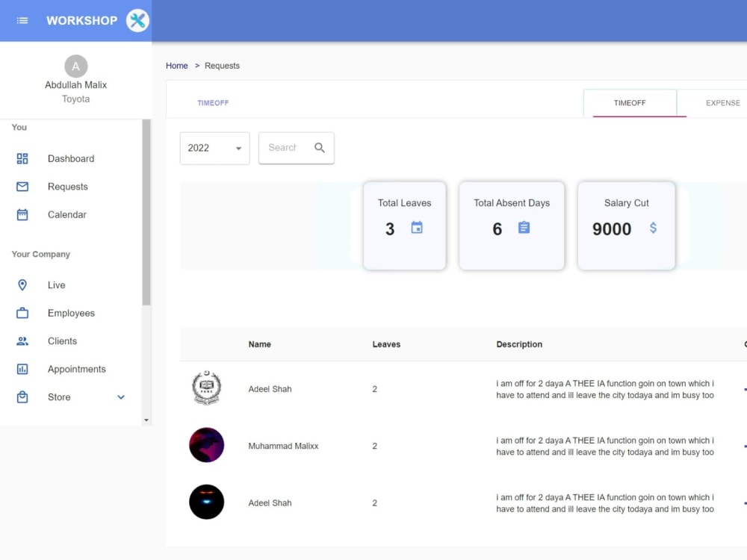Click the Live location pin icon
747x560 pixels.
(22, 284)
